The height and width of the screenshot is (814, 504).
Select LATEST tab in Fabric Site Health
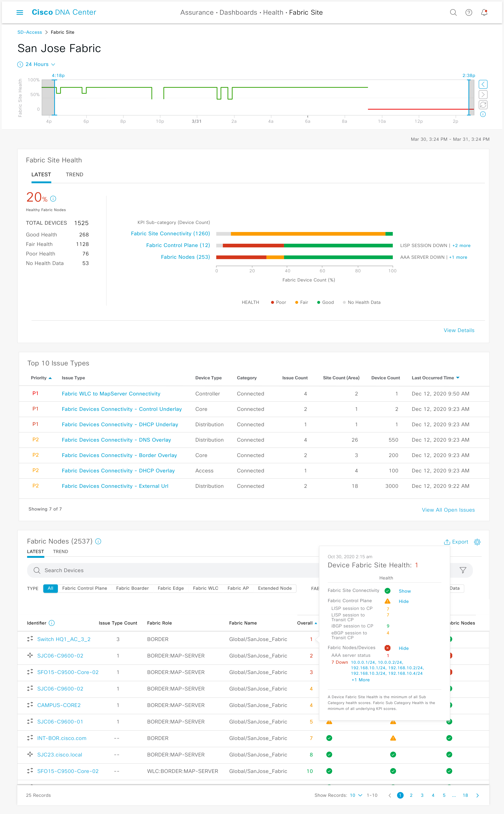(x=41, y=174)
